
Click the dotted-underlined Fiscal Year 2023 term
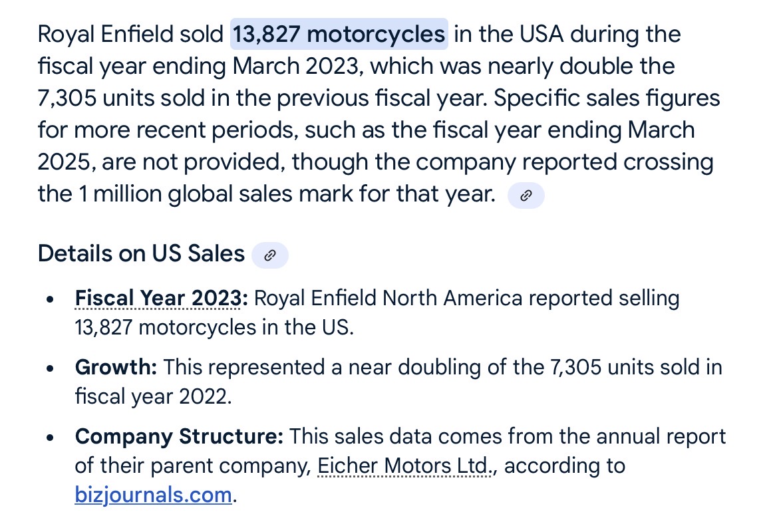tap(160, 299)
